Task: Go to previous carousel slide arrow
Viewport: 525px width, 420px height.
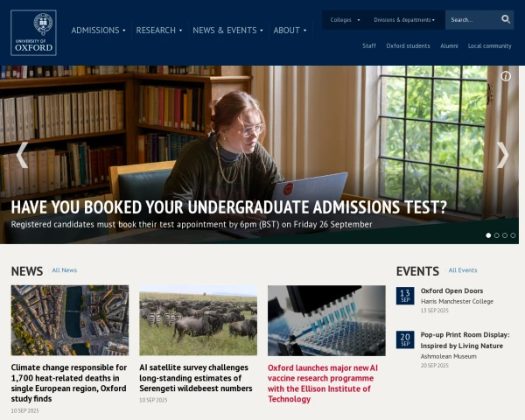Action: tap(22, 155)
